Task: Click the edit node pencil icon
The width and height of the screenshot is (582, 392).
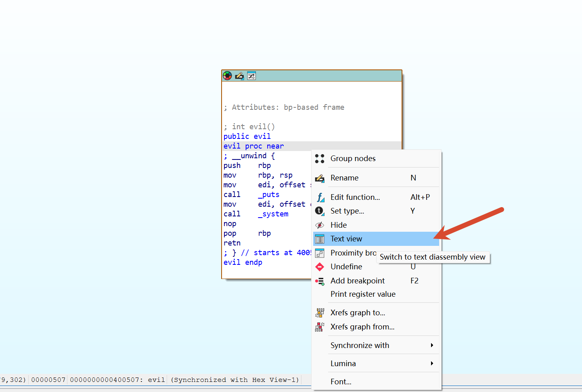Action: pos(239,76)
